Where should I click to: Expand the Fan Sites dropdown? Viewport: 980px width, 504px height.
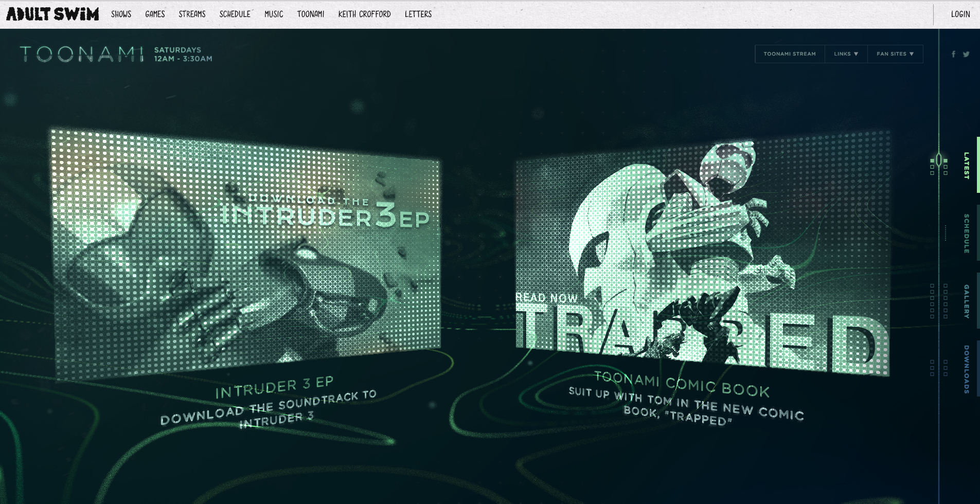tap(895, 54)
